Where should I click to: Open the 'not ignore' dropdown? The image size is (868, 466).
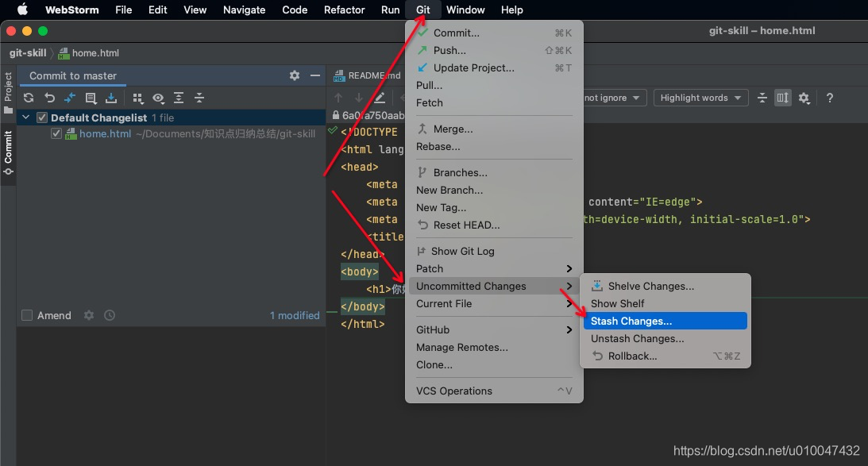point(608,98)
